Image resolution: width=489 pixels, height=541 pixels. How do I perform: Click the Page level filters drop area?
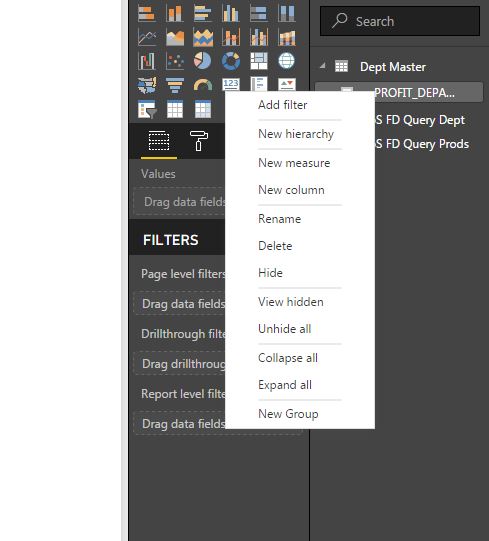(x=179, y=304)
